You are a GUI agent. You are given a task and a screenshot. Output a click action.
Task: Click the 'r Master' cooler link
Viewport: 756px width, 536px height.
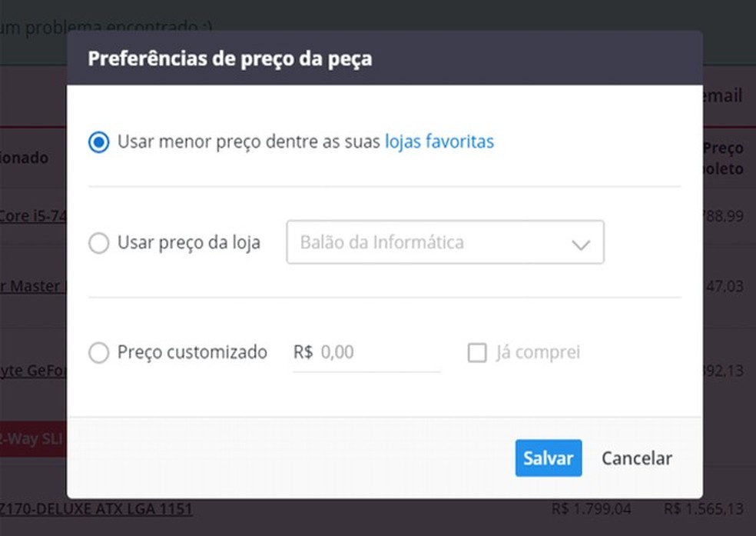(31, 286)
